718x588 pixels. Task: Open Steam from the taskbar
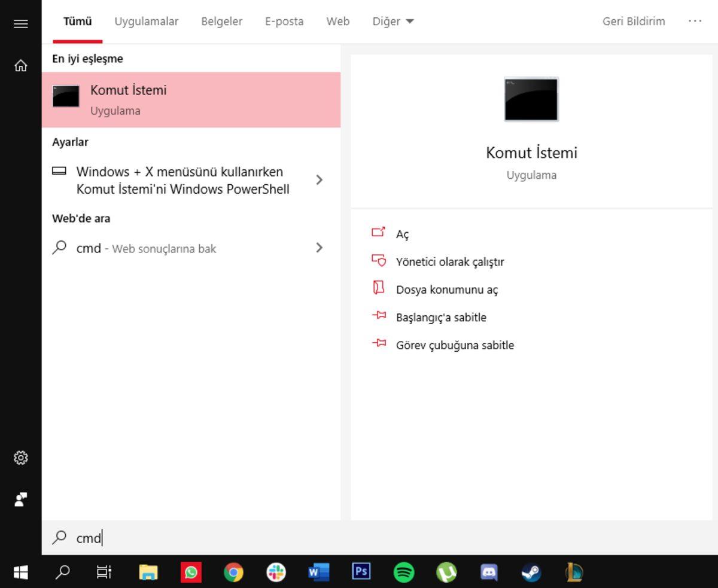click(531, 572)
